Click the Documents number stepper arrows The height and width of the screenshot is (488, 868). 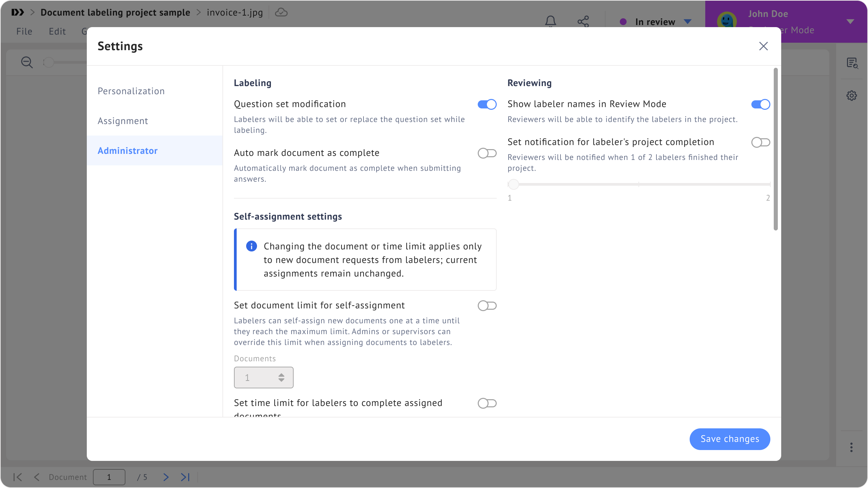coord(281,378)
